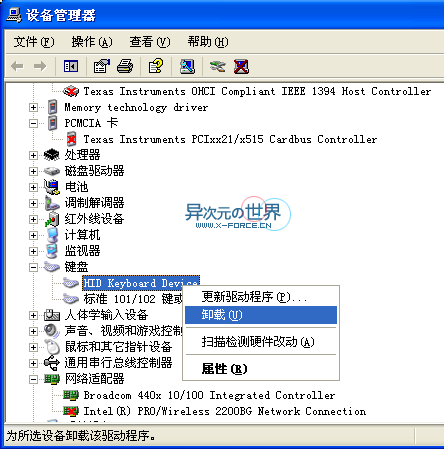Click the 红外线设备 infrared icon

tap(52, 219)
